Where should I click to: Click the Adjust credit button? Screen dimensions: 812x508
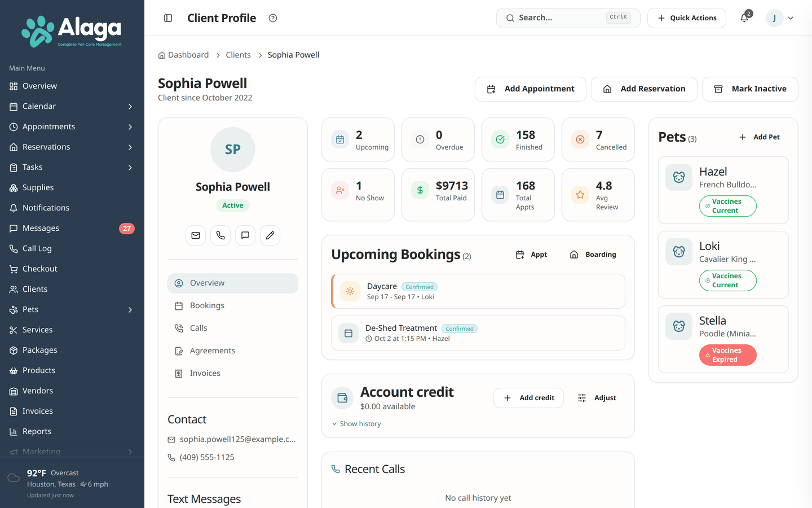click(x=597, y=398)
